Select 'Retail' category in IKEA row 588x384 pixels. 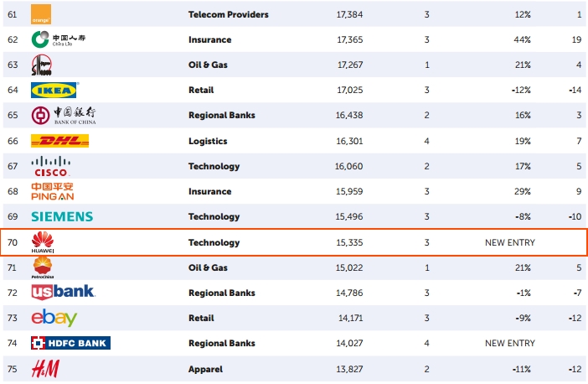[201, 90]
